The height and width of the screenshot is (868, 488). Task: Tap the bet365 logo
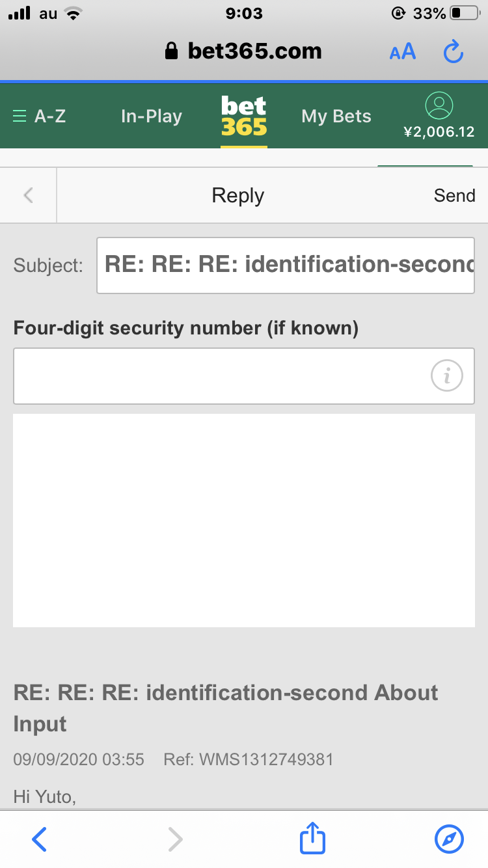(x=244, y=116)
